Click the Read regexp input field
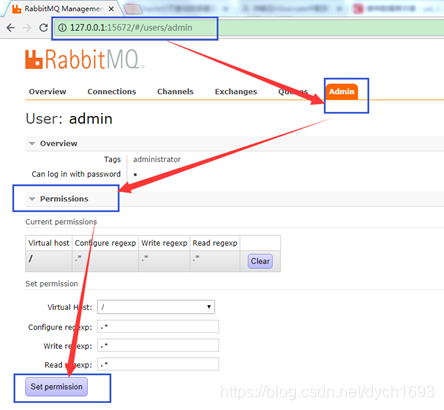Viewport: 444px width, 410px height. click(x=158, y=364)
